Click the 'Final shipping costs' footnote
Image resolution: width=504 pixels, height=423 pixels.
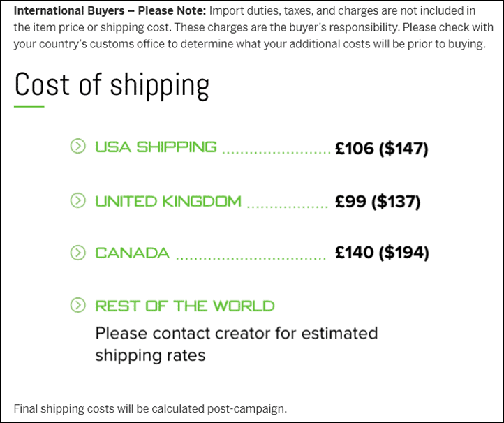(150, 408)
